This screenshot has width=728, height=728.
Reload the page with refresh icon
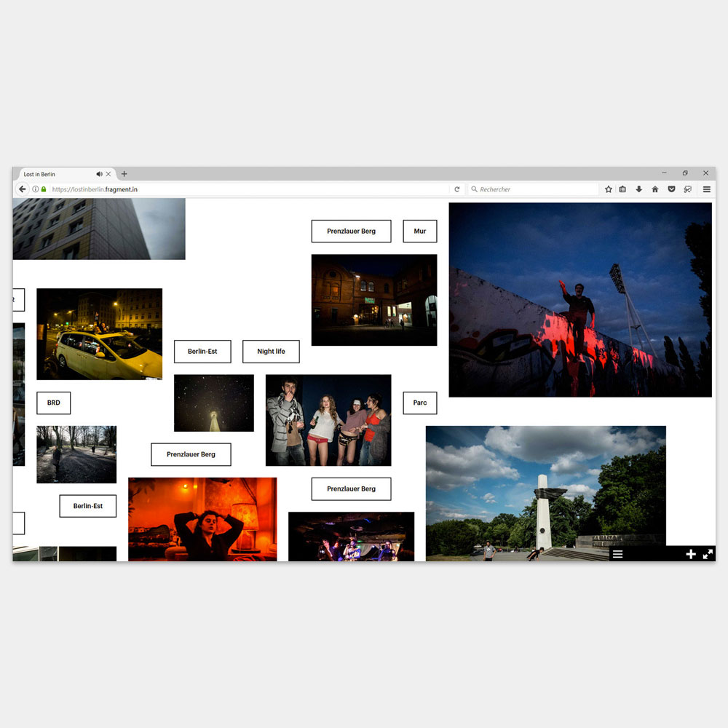point(457,189)
